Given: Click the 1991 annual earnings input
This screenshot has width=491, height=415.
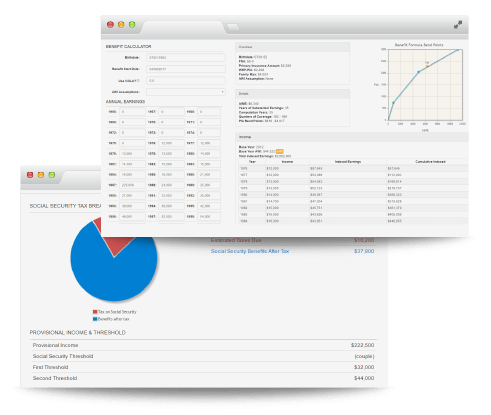Looking at the screenshot, I should [171, 196].
